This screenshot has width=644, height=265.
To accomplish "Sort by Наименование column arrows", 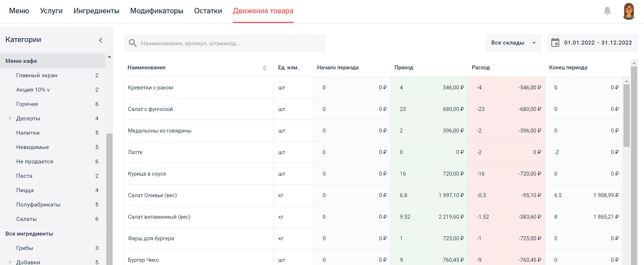I will pos(264,68).
